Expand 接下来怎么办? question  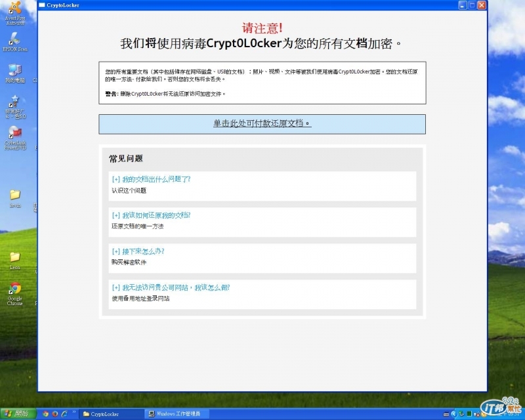[x=138, y=251]
